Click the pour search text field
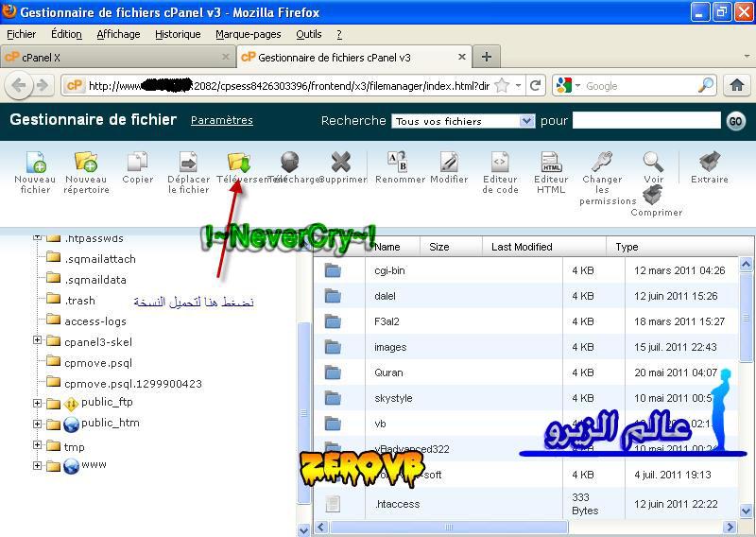 [646, 121]
